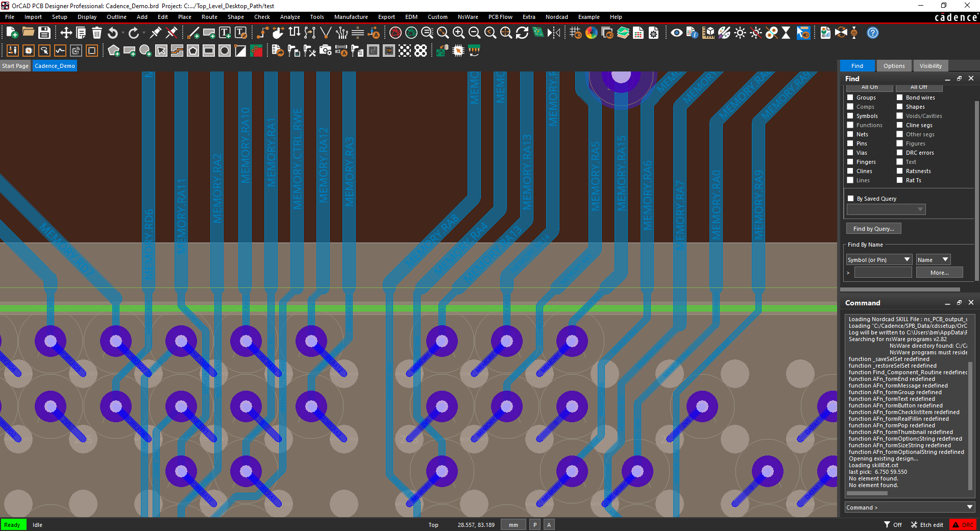Select the Add Line tool
The image size is (980, 531).
pos(193,33)
